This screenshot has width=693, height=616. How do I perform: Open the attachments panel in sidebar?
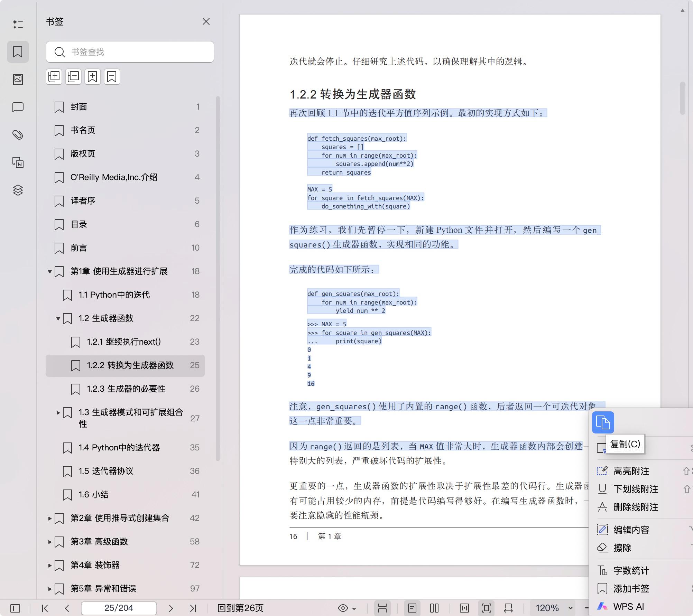(18, 135)
